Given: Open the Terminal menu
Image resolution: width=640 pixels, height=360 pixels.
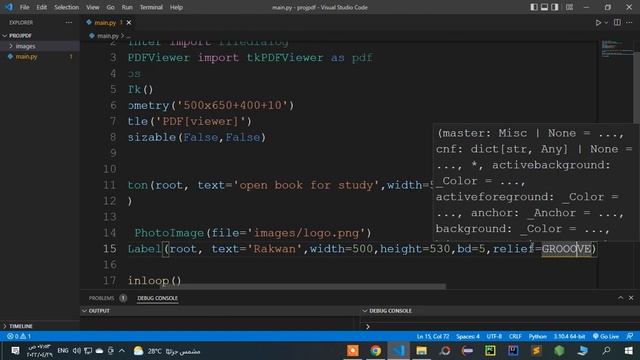Looking at the screenshot, I should [x=151, y=7].
